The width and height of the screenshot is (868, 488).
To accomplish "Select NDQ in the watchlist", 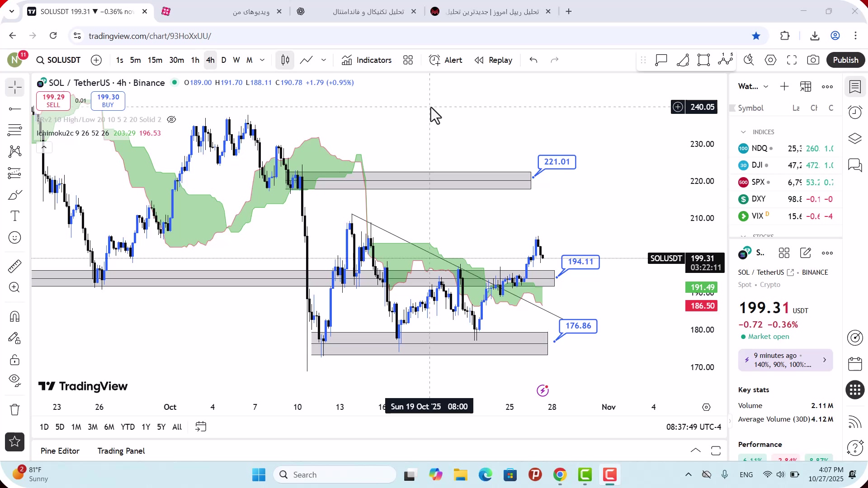I will 786,149.
